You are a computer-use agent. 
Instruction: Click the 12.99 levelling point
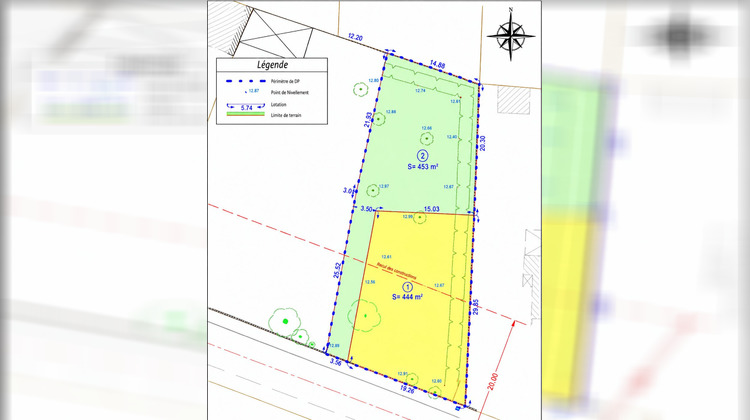click(407, 217)
